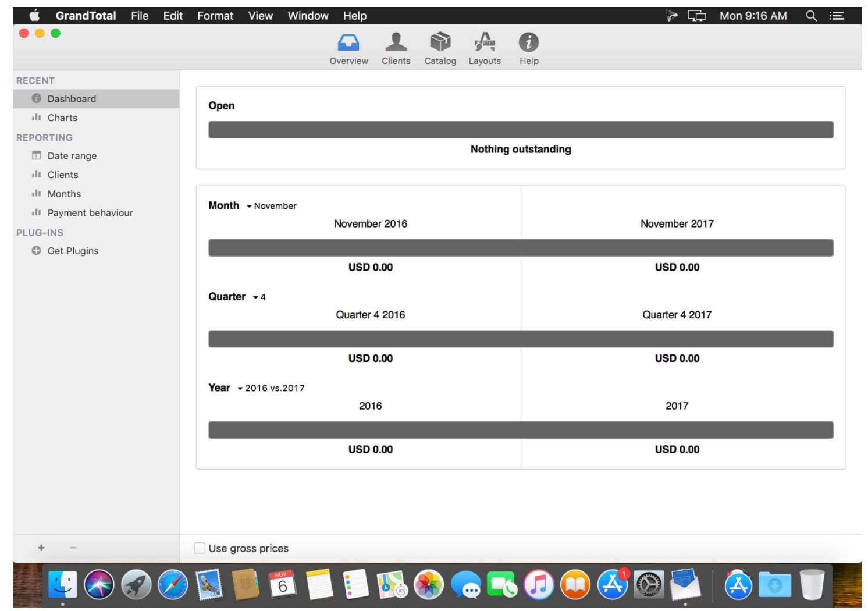Open the File menu

tap(140, 16)
